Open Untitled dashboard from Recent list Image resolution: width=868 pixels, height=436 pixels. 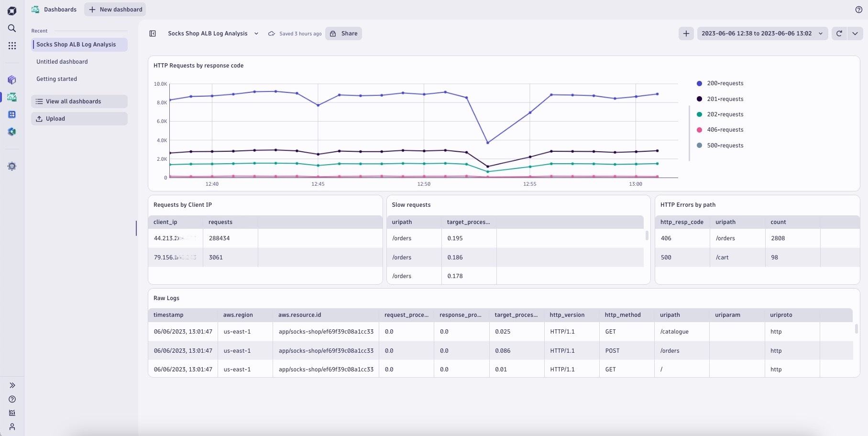tap(62, 62)
